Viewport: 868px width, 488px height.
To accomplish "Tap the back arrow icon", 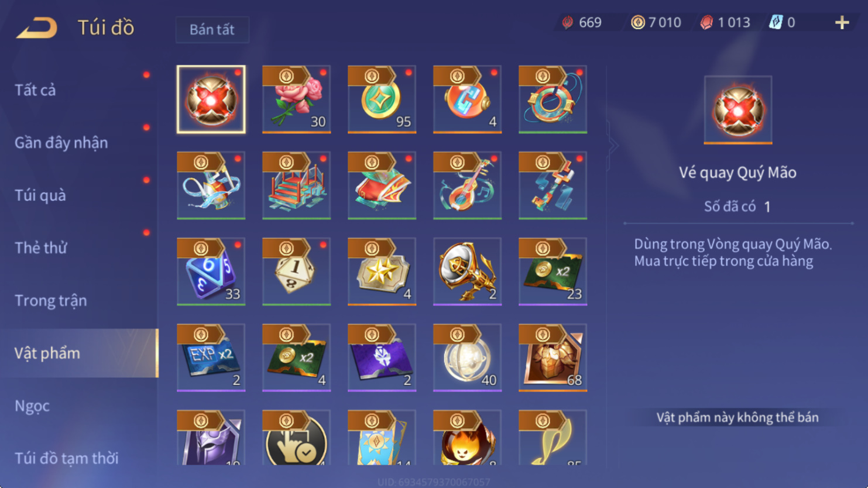I will (x=37, y=28).
